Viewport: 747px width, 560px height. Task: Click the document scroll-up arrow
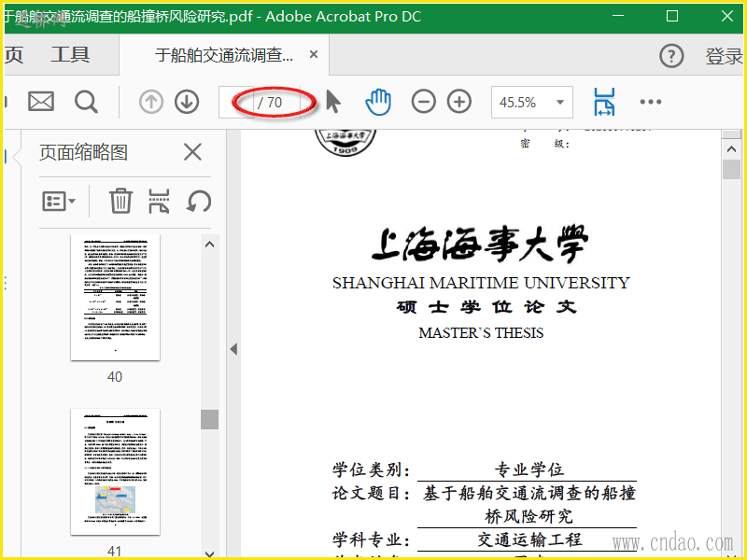click(x=731, y=149)
